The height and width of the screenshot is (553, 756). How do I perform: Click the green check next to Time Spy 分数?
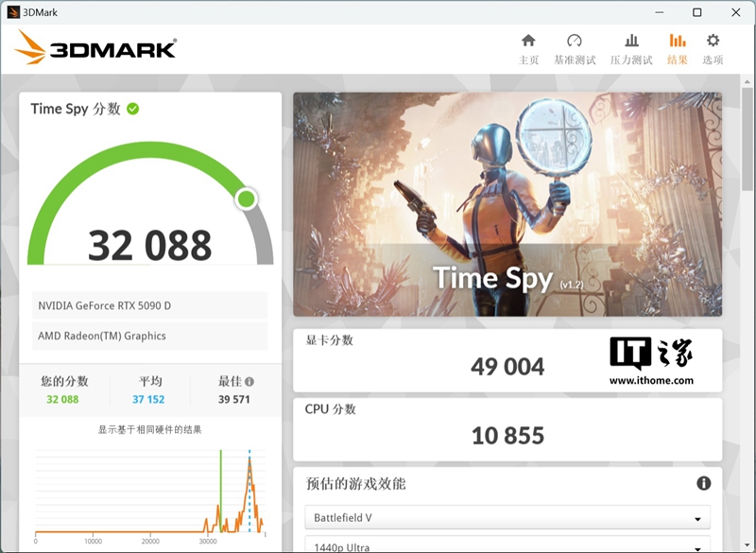[x=133, y=109]
